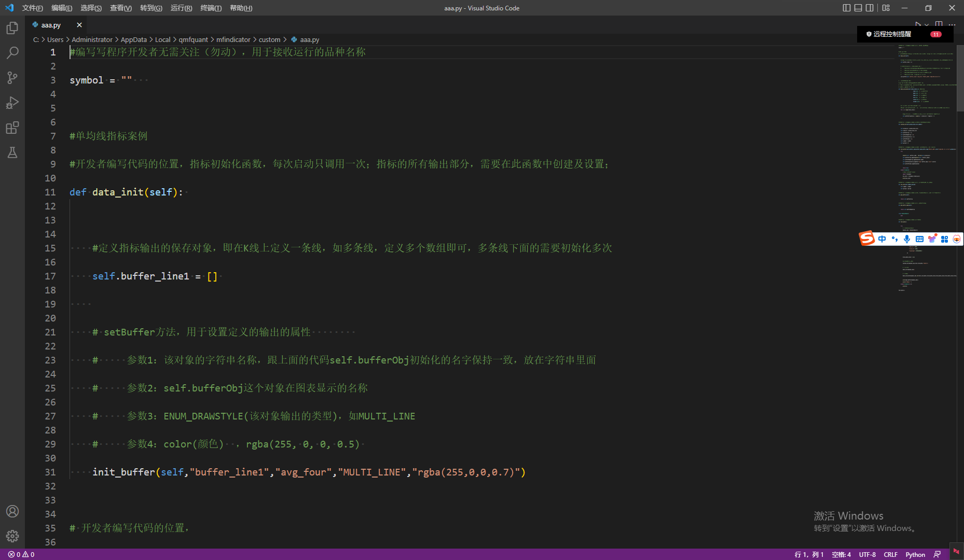The image size is (964, 560).
Task: Open Sogou soft keyboard icon
Action: (x=919, y=239)
